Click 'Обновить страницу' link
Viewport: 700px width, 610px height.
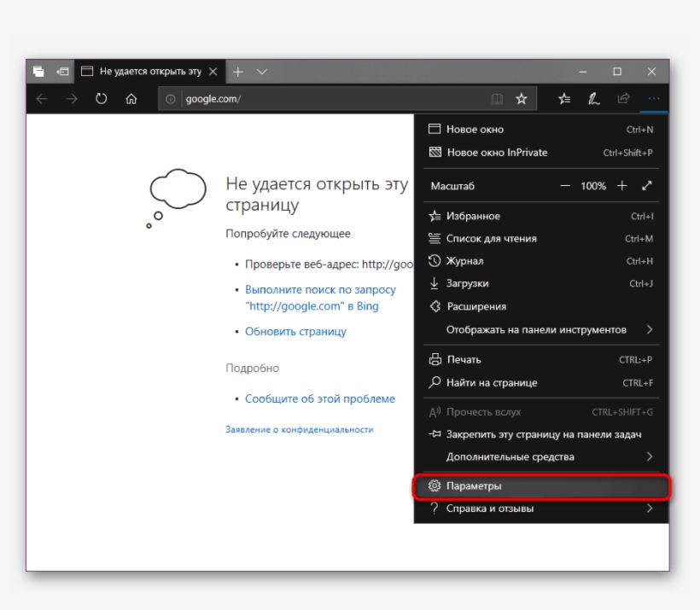[295, 332]
